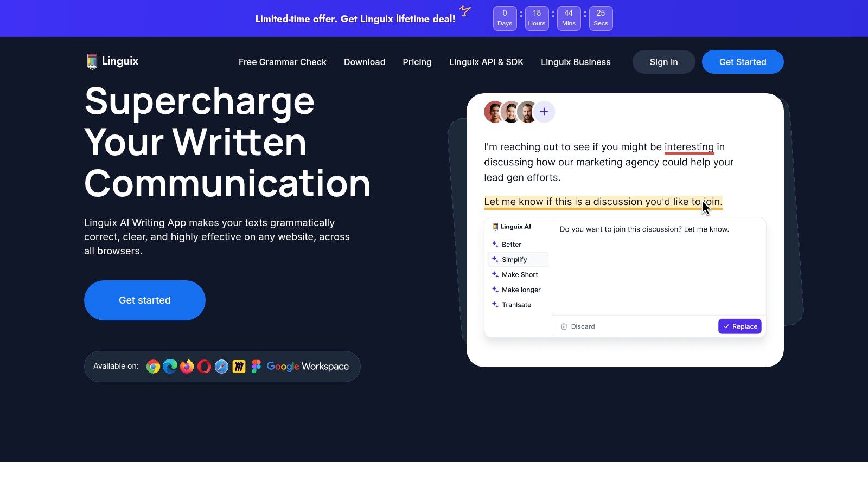Click the sparkle icon beside Better
The width and height of the screenshot is (868, 488).
495,245
